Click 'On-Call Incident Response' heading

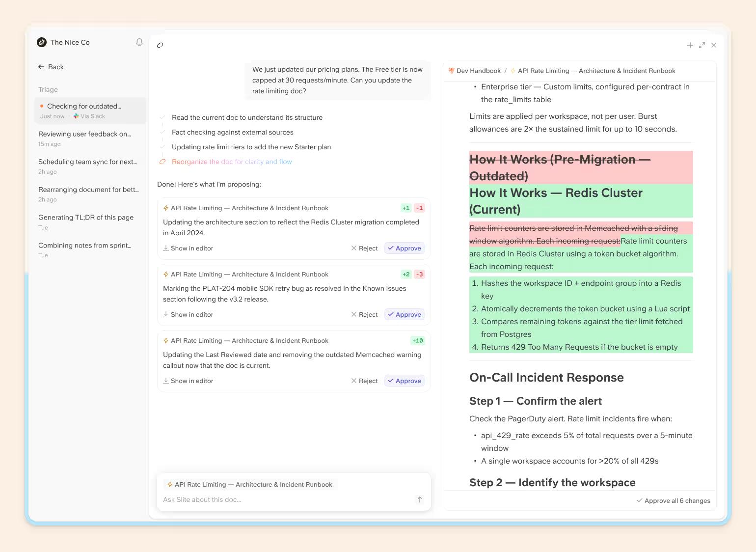546,378
